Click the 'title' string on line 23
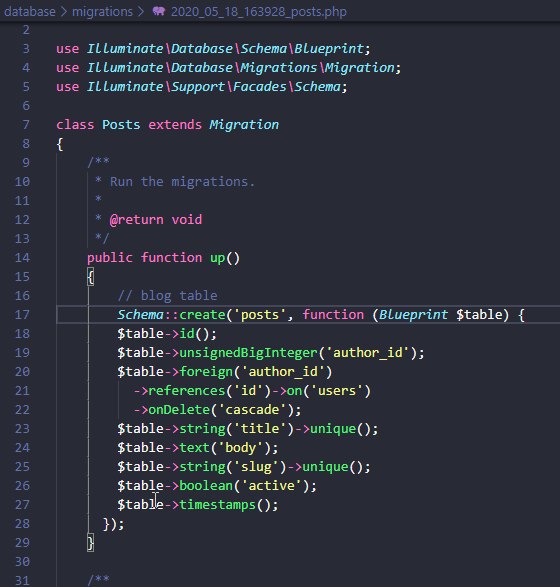 click(x=260, y=429)
